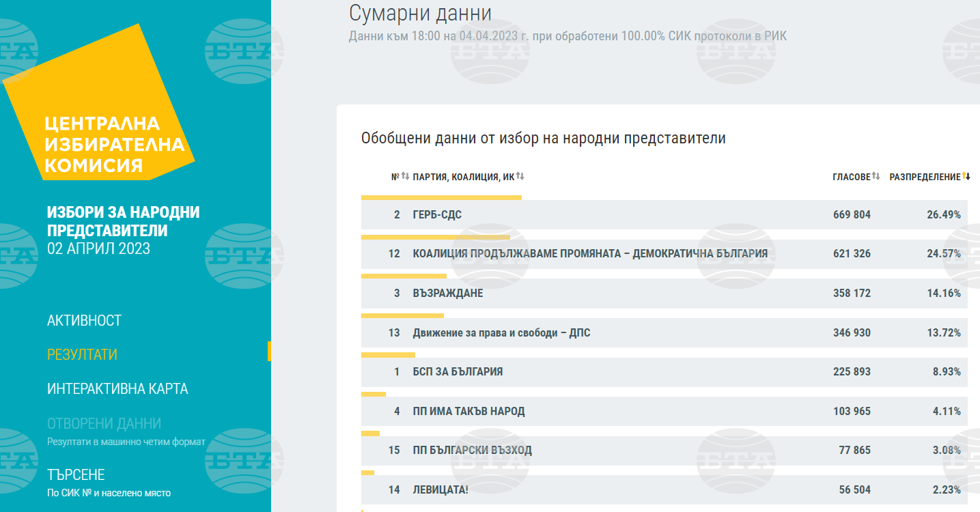Select the Резултати menu item
The width and height of the screenshot is (980, 512).
pyautogui.click(x=82, y=354)
